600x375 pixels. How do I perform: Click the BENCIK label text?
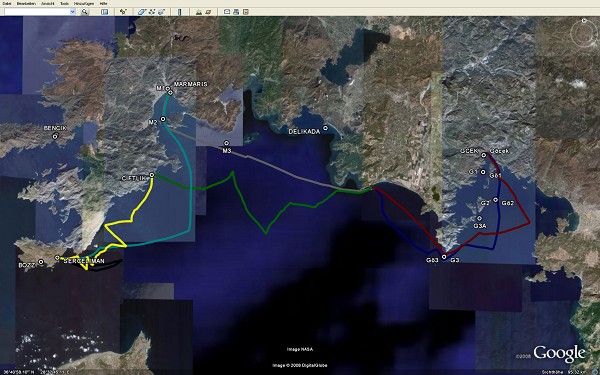coord(55,128)
